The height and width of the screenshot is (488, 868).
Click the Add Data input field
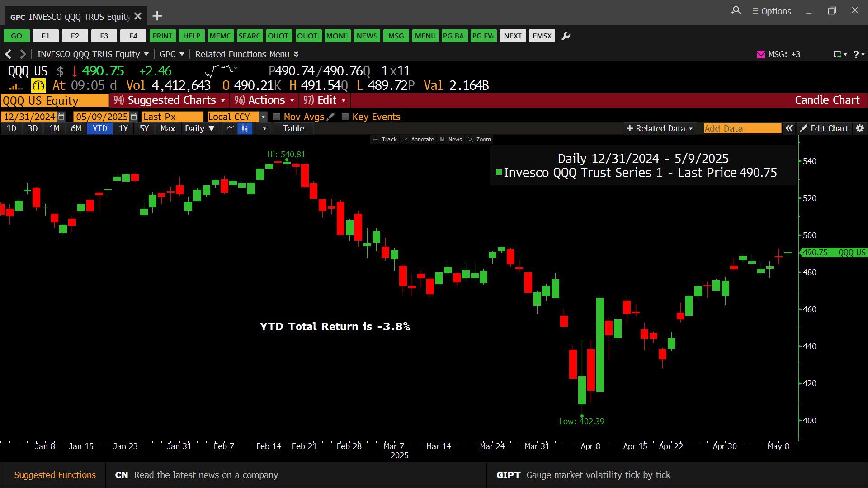click(x=742, y=129)
